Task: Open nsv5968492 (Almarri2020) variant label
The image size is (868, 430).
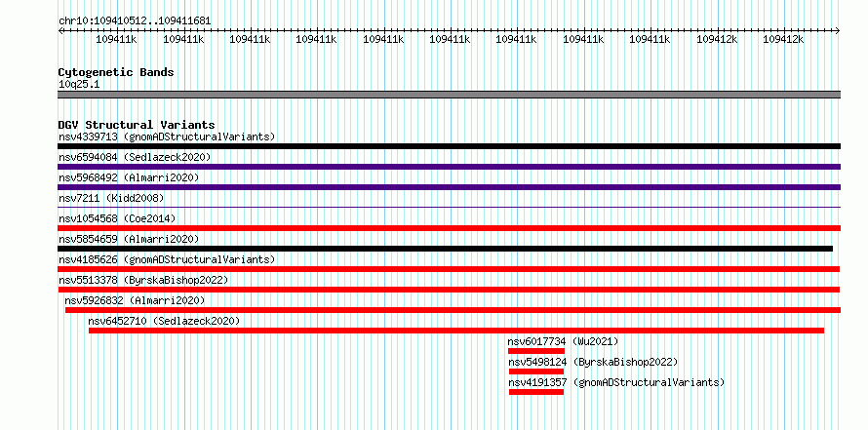Action: (x=129, y=177)
